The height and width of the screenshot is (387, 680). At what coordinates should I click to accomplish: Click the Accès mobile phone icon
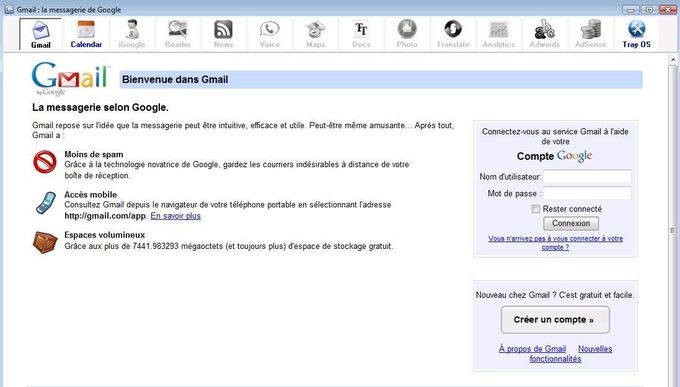(x=46, y=203)
